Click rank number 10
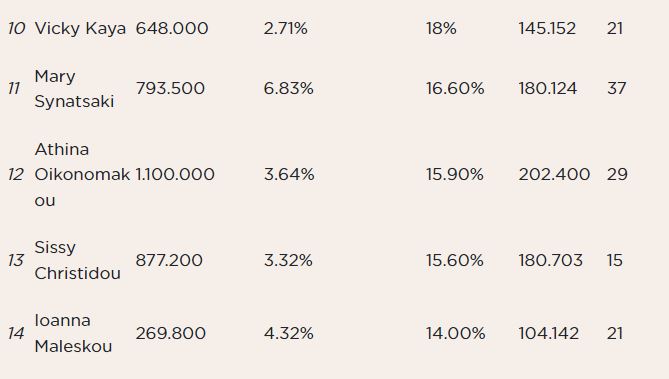The image size is (669, 379). coord(17,29)
